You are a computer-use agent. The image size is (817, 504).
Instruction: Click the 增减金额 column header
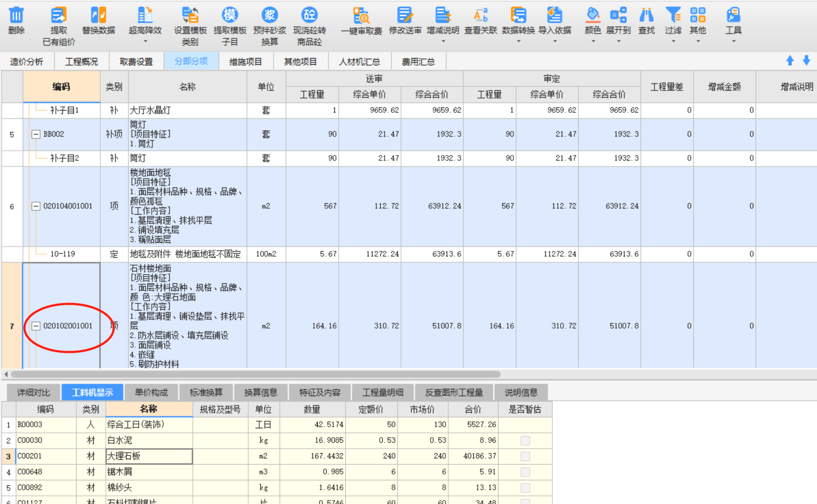724,87
